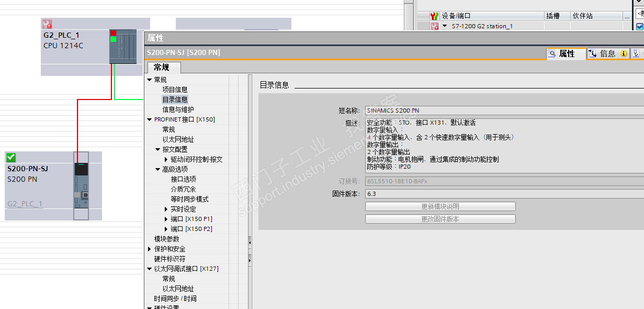The image size is (644, 309).
Task: Select 项目信息 in navigation tree
Action: coord(175,90)
